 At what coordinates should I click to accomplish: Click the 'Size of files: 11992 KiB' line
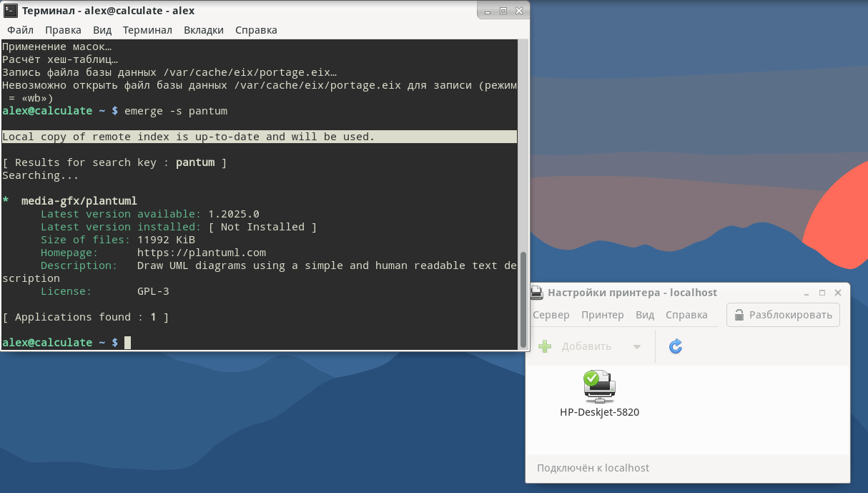pyautogui.click(x=118, y=240)
